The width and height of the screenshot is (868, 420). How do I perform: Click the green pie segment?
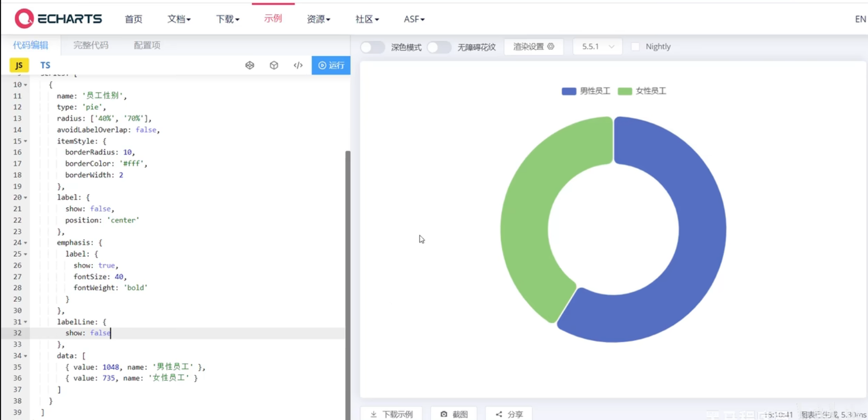tap(524, 220)
